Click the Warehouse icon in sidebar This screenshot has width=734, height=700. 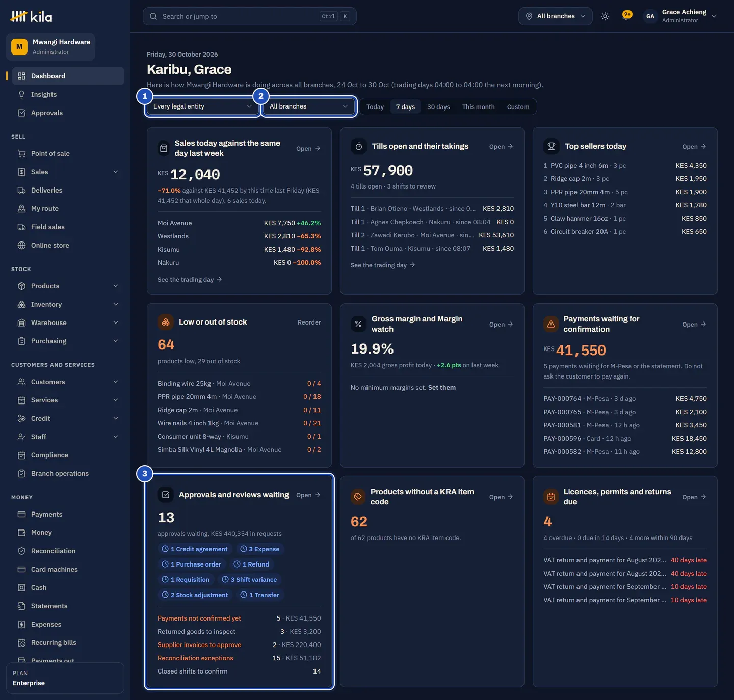[21, 322]
